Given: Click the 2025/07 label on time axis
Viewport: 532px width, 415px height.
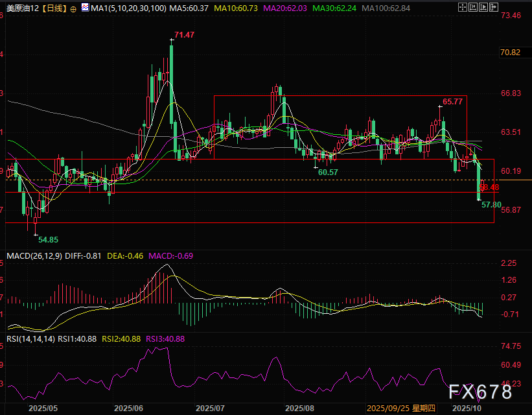Looking at the screenshot, I should [209, 409].
